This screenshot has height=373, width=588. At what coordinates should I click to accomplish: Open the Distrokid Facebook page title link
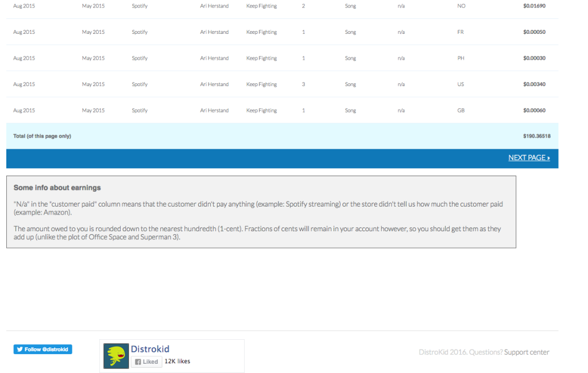tap(150, 349)
